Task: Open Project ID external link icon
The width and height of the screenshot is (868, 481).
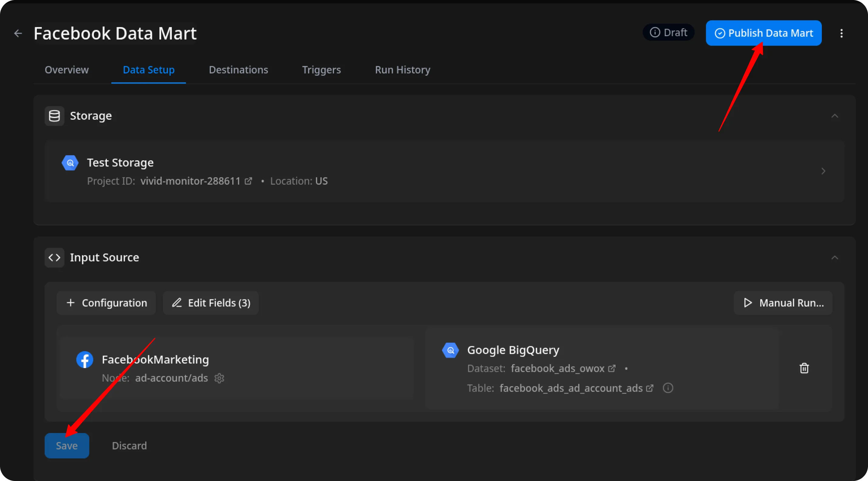Action: (248, 181)
